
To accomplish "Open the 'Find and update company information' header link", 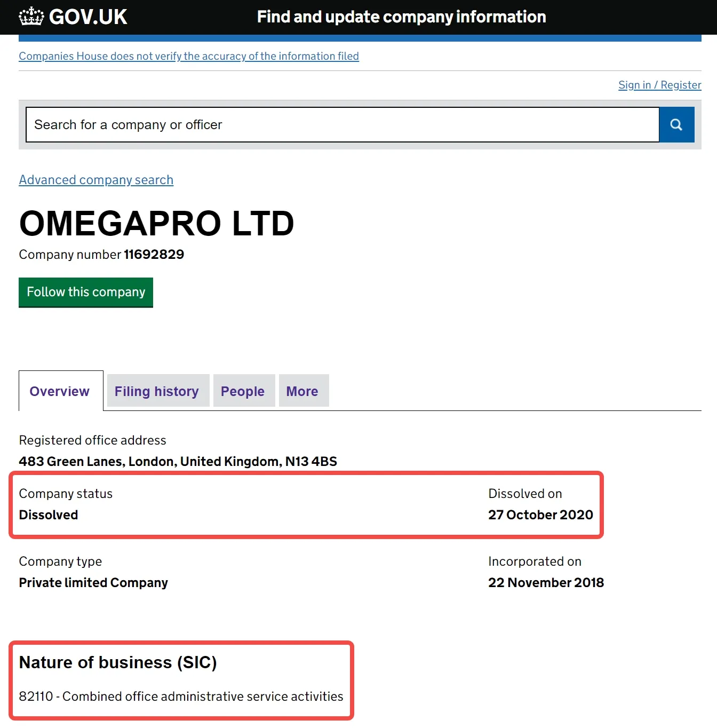I will tap(401, 17).
